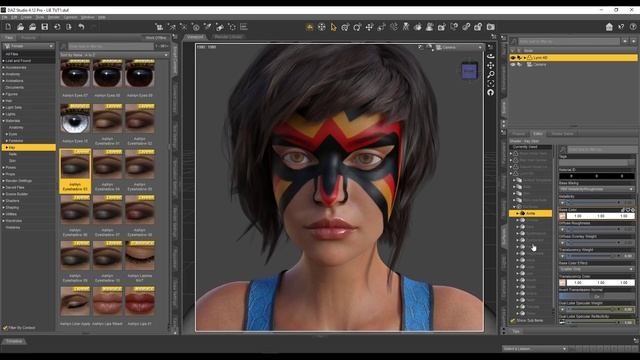Toggle the Filter By Context checkbox

[5, 327]
